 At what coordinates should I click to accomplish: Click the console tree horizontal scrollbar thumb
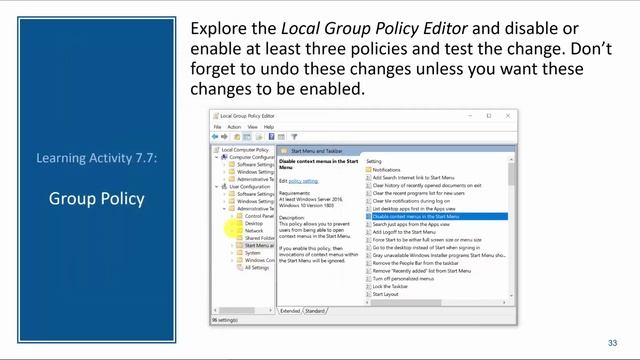(237, 311)
